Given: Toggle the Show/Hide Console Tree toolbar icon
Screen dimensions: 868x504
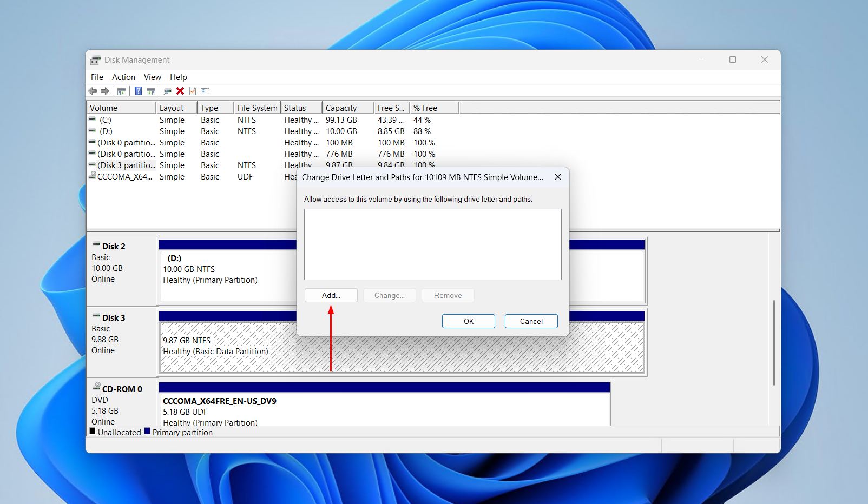Looking at the screenshot, I should click(x=122, y=91).
